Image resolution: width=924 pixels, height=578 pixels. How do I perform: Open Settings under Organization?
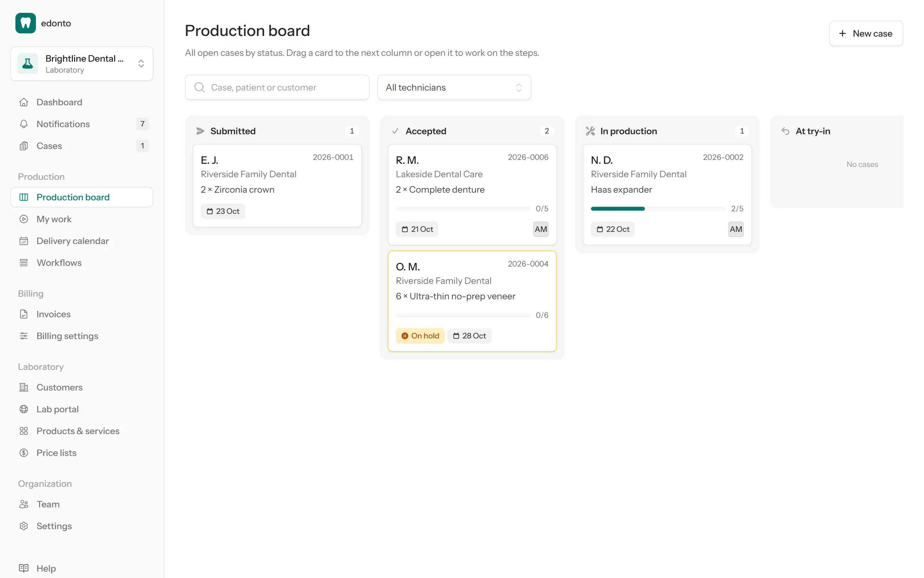[x=82, y=526]
